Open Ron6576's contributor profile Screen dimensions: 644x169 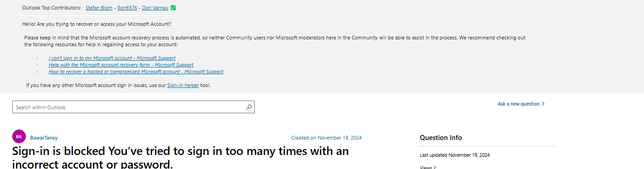[127, 8]
